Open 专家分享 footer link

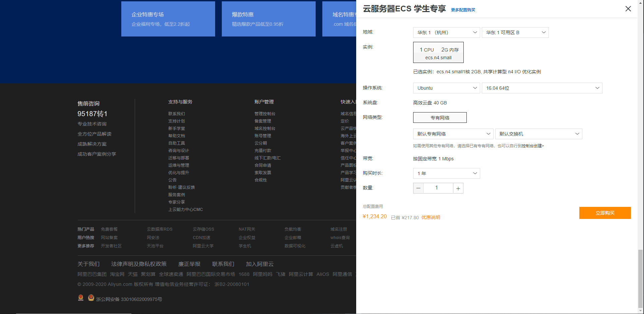[x=177, y=202]
